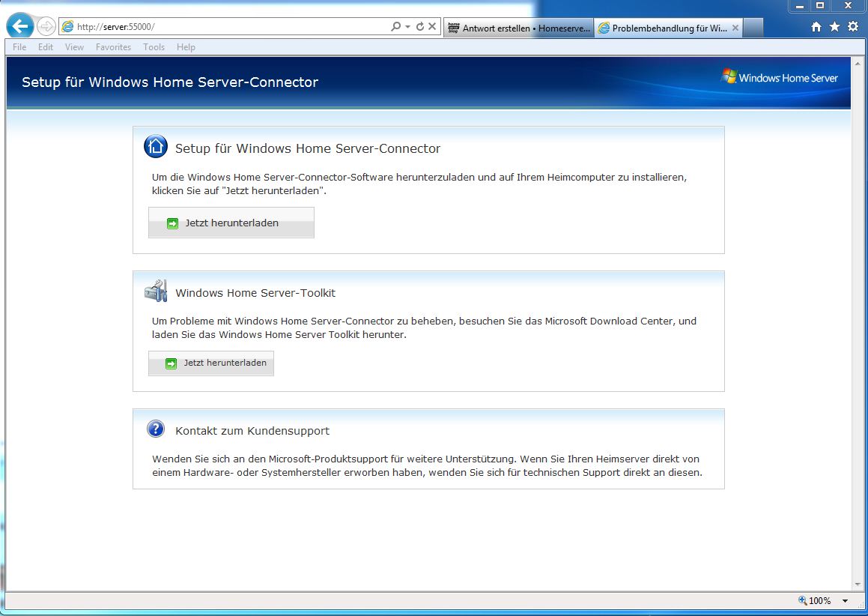Click the scrollbar down arrow
This screenshot has width=868, height=616.
click(858, 584)
